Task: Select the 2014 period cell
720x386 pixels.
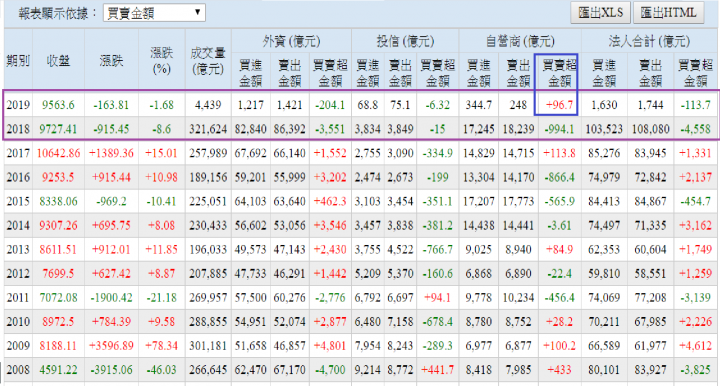Action: [x=18, y=225]
